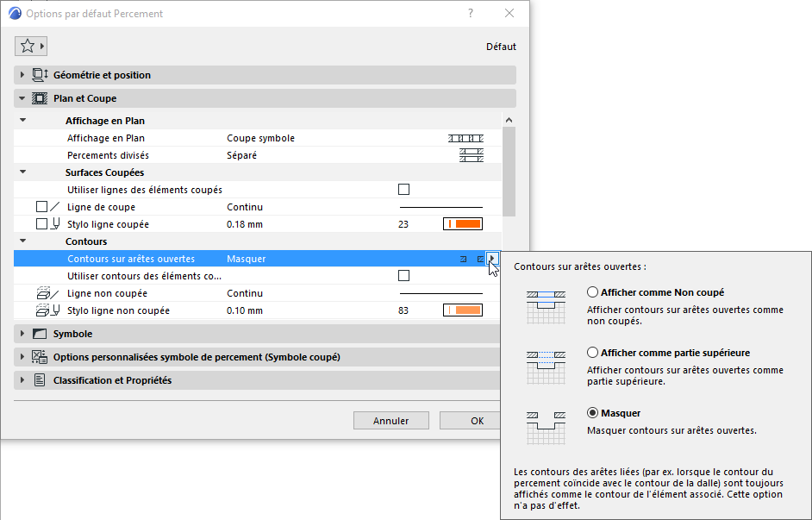Select the Affichage en Plan row

258,138
